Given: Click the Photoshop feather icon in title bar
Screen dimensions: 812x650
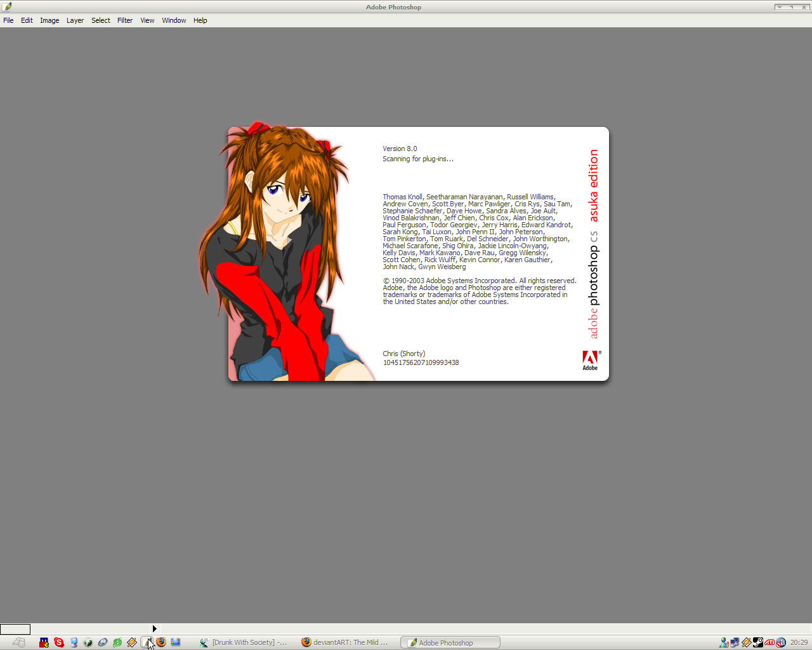Looking at the screenshot, I should click(x=7, y=7).
